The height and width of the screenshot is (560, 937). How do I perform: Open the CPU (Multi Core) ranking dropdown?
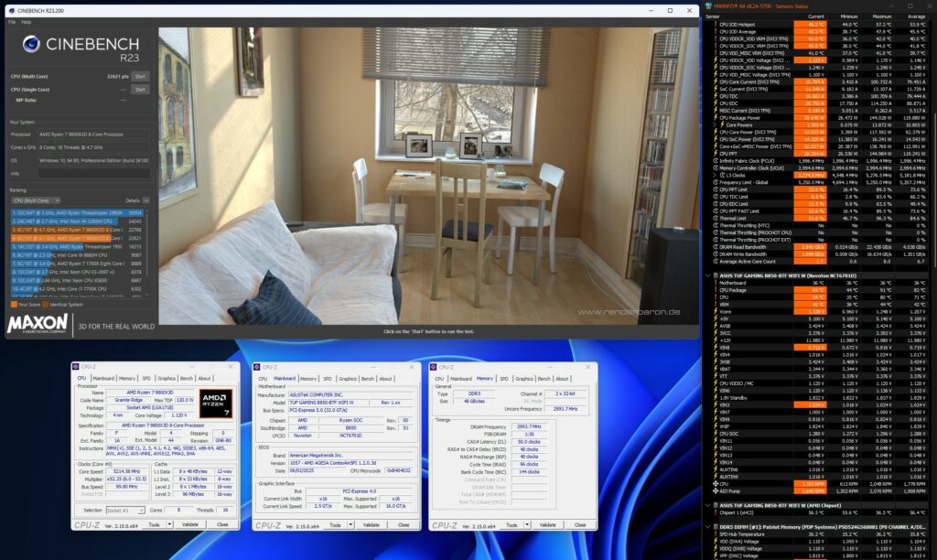pos(36,200)
